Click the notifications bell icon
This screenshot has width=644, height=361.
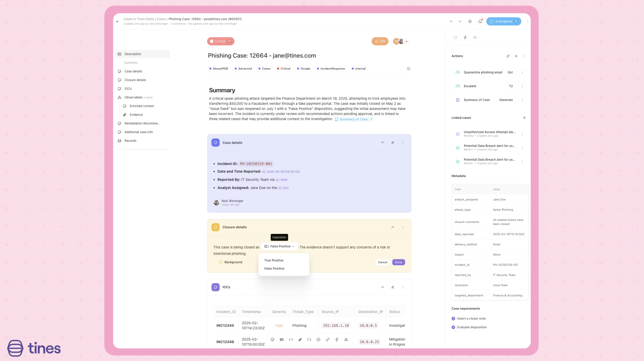pyautogui.click(x=480, y=21)
